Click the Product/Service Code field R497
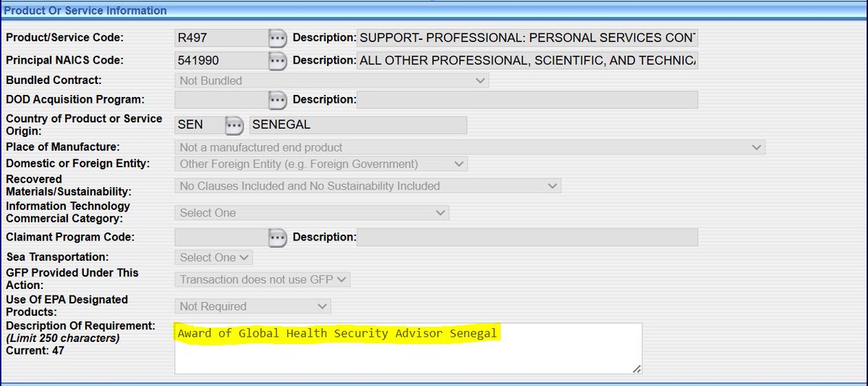 coord(219,38)
